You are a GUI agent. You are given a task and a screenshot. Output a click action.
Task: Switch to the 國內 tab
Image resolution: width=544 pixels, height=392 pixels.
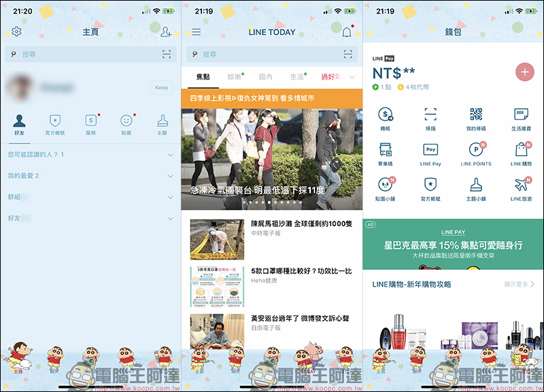pos(265,77)
